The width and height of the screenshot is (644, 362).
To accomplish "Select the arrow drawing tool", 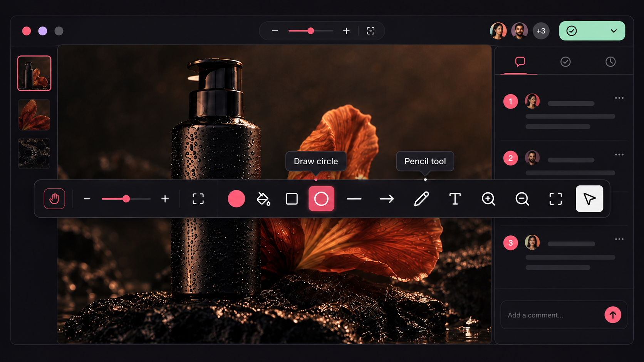I will click(x=387, y=199).
